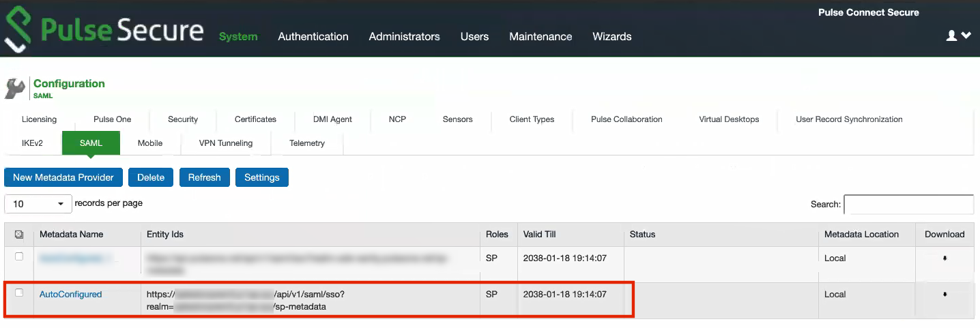Focus the Search input field
Viewport: 980px width, 328px height.
[908, 205]
